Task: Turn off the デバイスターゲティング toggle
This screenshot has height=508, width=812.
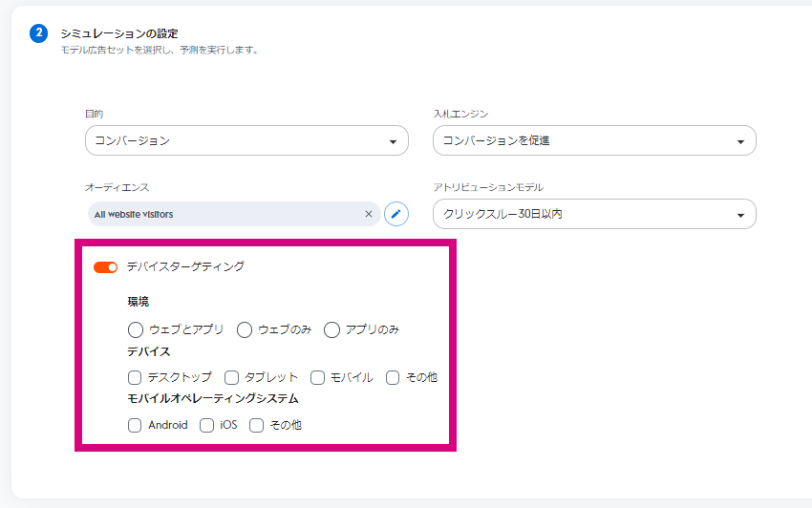Action: coord(106,267)
